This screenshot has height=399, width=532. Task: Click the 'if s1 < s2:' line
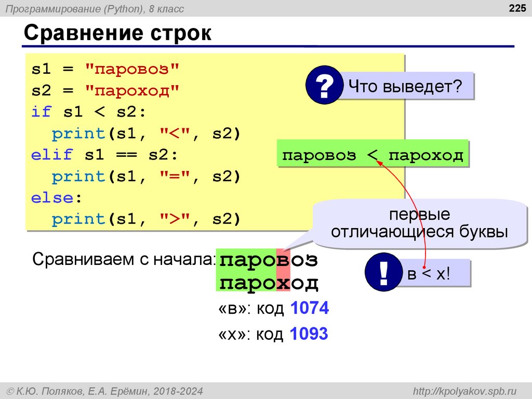tap(89, 112)
